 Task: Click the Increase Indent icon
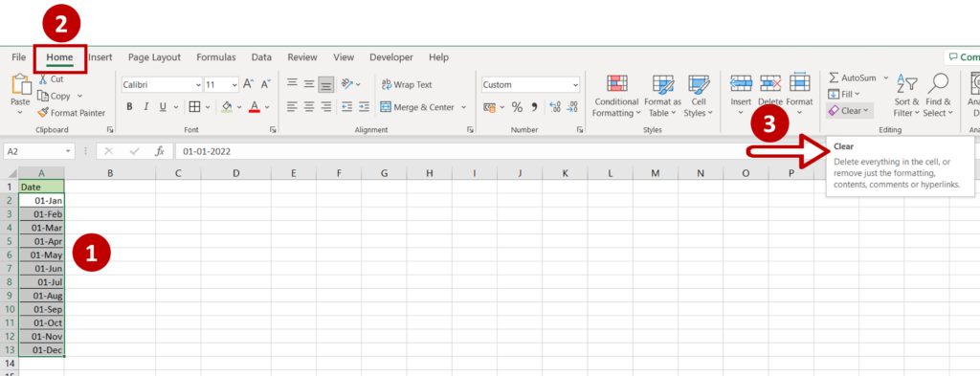[x=364, y=107]
